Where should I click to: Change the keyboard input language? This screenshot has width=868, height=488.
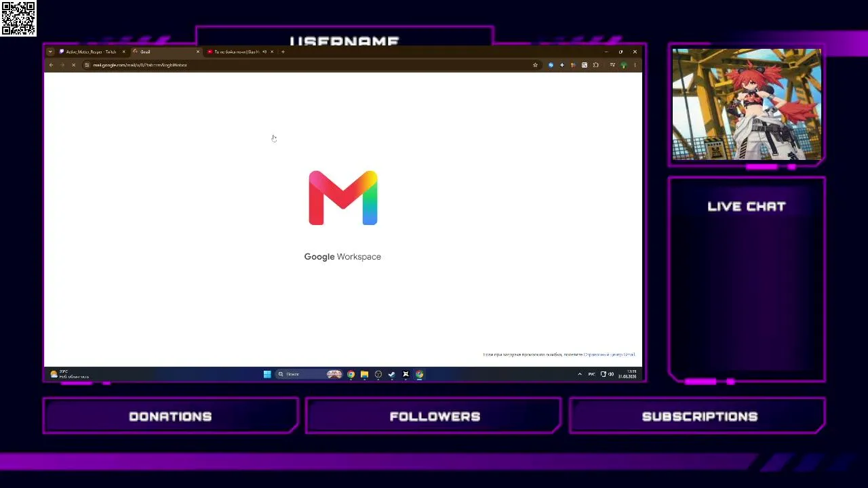(x=592, y=374)
